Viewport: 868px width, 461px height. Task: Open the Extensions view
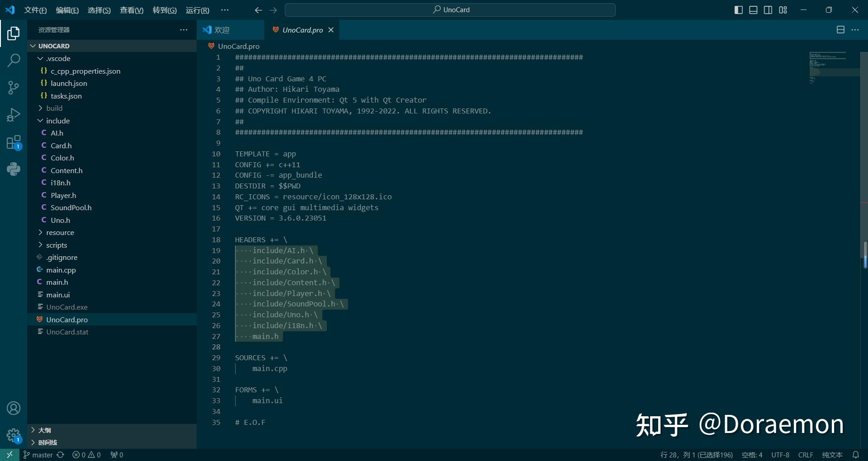pyautogui.click(x=14, y=141)
